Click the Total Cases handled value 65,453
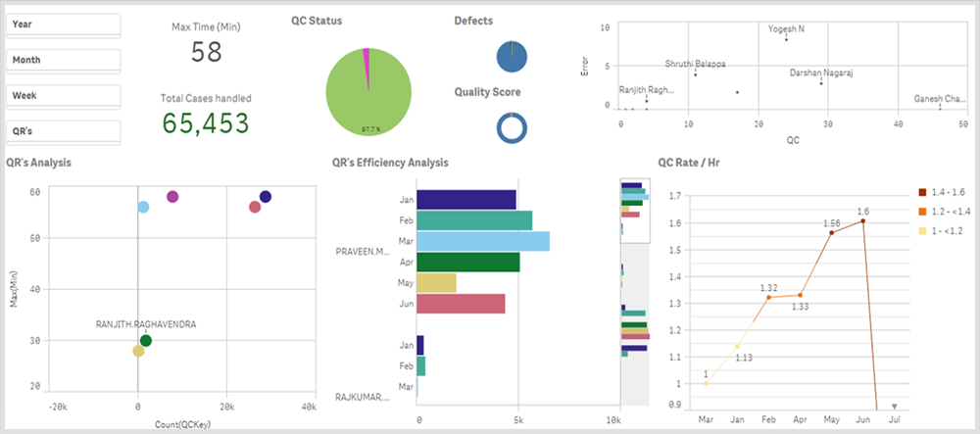The image size is (980, 434). point(206,123)
